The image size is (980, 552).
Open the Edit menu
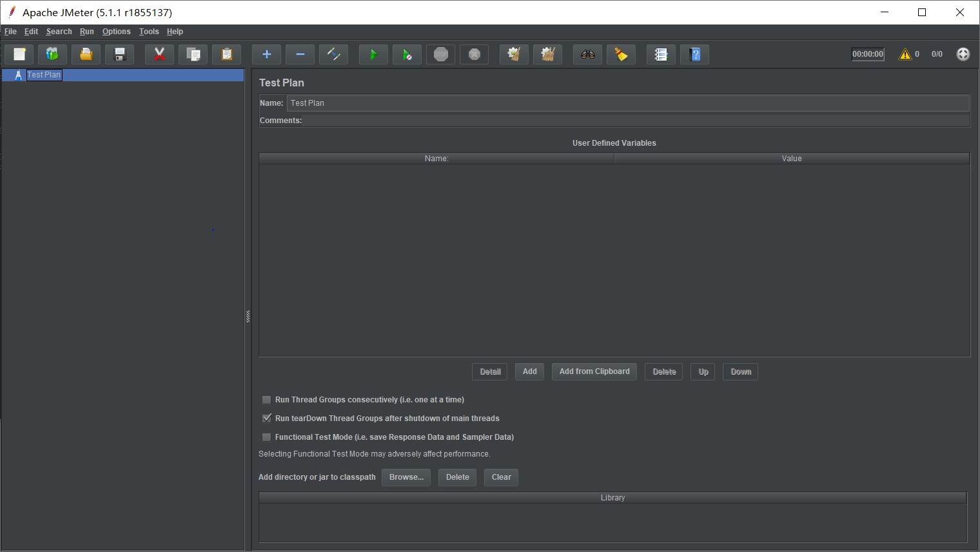[x=31, y=32]
